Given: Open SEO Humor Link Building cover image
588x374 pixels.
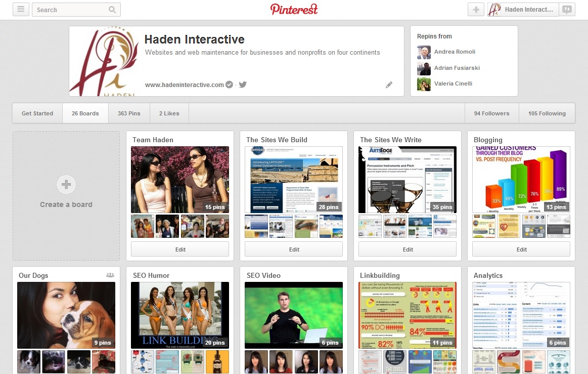Looking at the screenshot, I should point(180,315).
